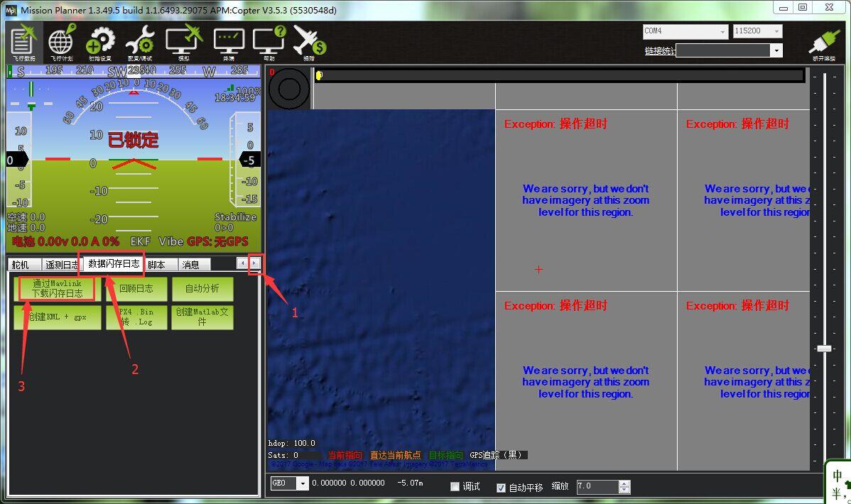
Task: Click the map zoom slider handle
Action: (x=824, y=349)
